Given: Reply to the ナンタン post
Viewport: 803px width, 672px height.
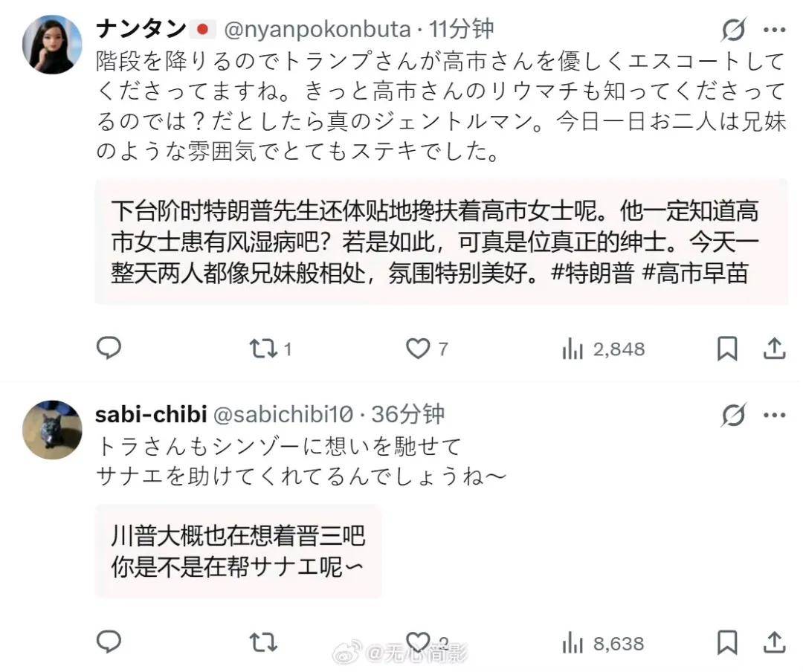Looking at the screenshot, I should [109, 348].
